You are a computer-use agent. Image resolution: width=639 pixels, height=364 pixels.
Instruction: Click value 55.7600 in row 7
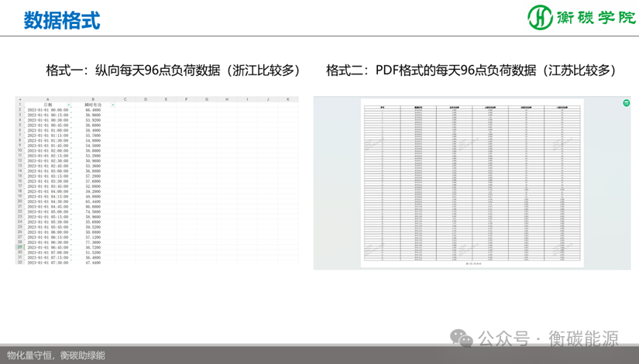[x=93, y=136]
